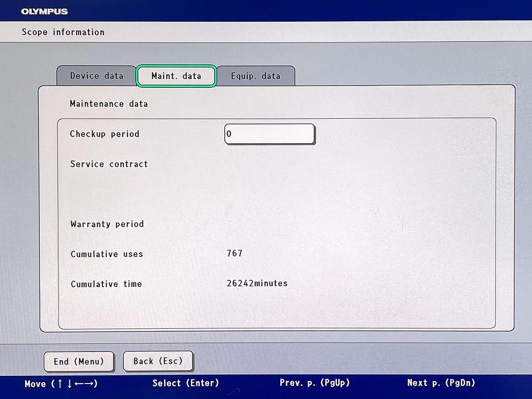Click the OLYMPUS logo in header

pos(44,12)
